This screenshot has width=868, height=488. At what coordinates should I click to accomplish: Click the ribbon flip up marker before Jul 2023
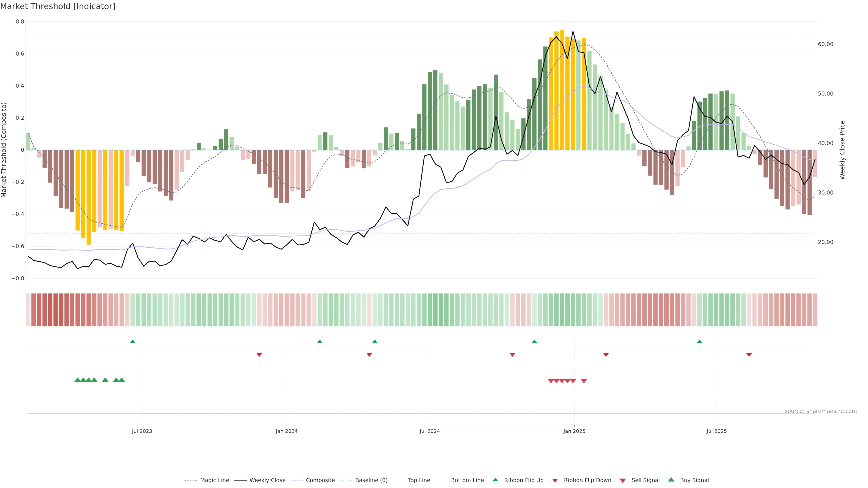[133, 342]
